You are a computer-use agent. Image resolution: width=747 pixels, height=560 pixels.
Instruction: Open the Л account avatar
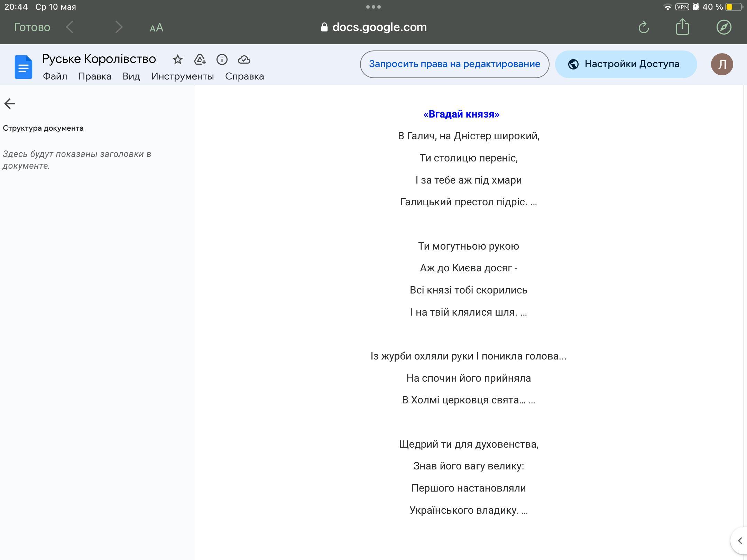click(x=722, y=64)
